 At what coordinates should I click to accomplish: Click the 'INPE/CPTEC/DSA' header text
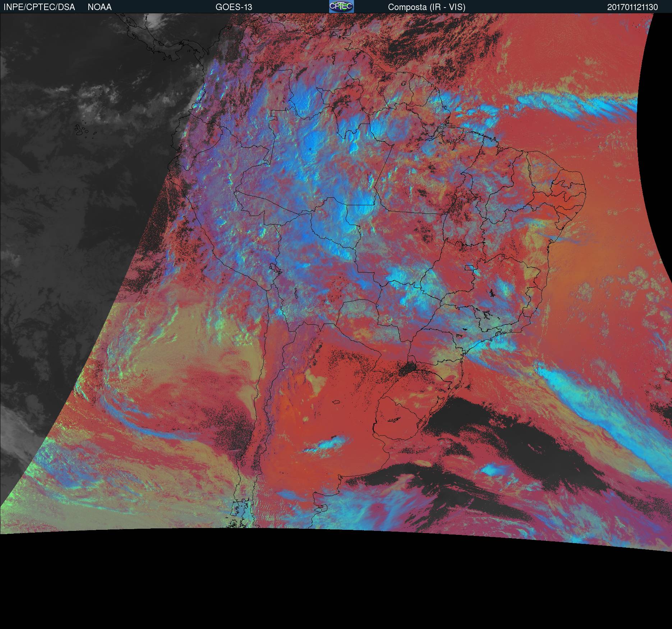click(x=39, y=7)
